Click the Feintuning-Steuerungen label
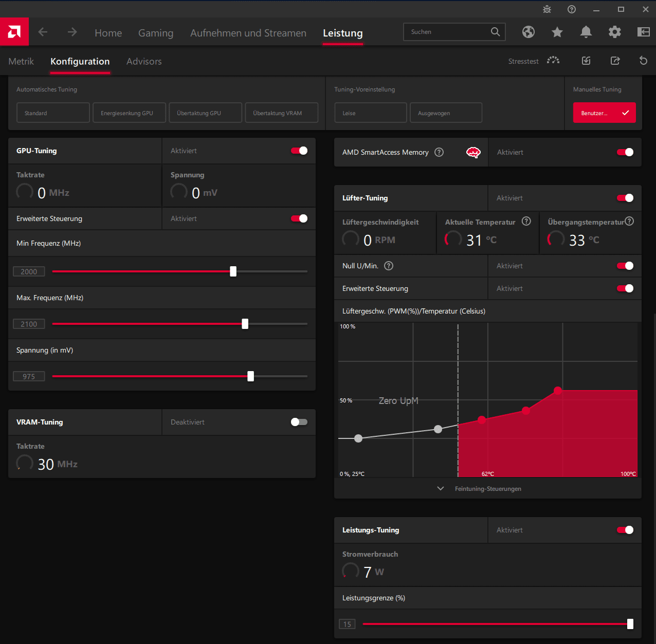 coord(488,489)
